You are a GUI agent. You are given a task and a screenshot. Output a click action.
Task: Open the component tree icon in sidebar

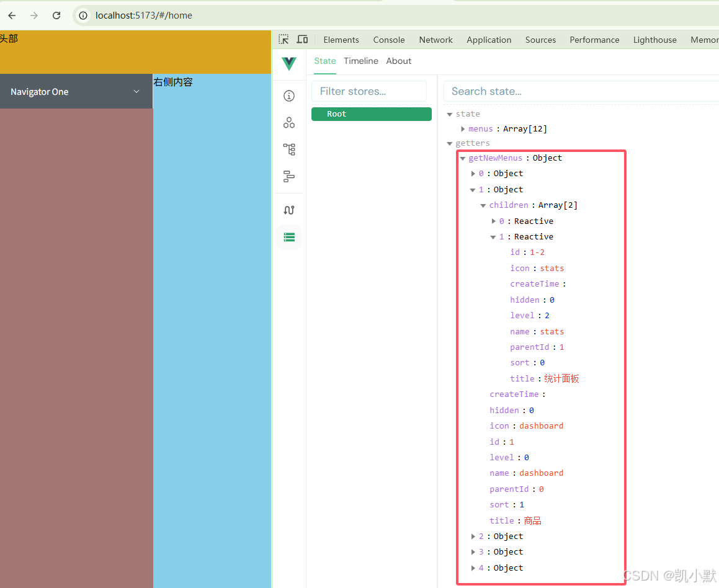click(289, 149)
